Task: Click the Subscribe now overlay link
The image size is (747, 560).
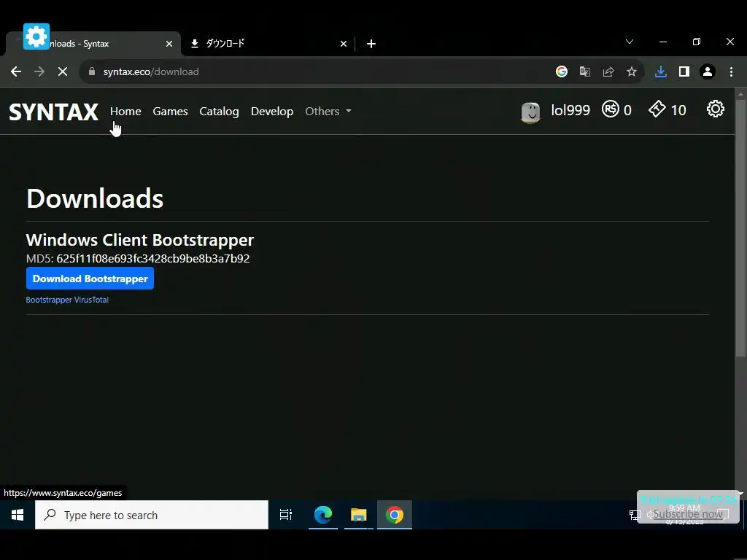Action: point(688,514)
